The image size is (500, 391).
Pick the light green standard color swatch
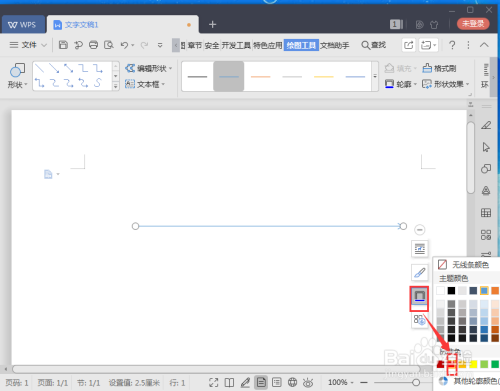(x=484, y=364)
